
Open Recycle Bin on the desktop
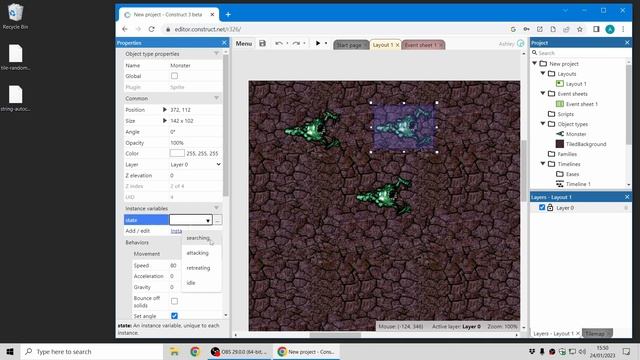pos(15,17)
